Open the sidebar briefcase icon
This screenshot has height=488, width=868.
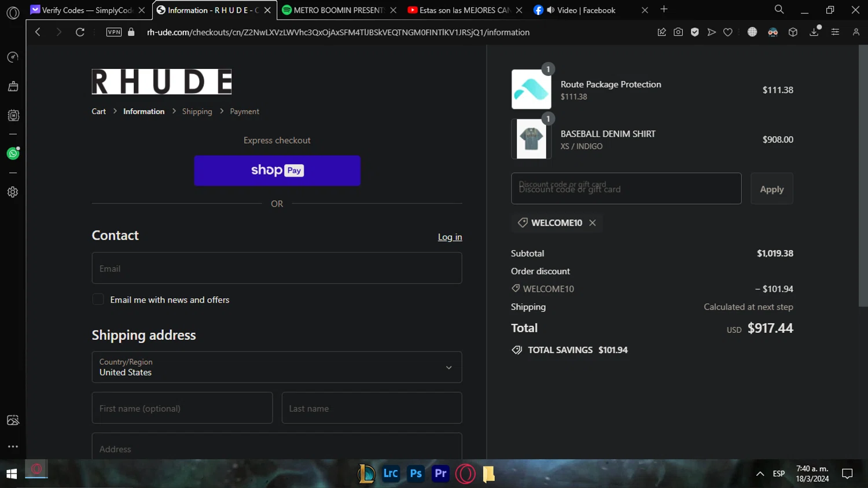pyautogui.click(x=13, y=86)
